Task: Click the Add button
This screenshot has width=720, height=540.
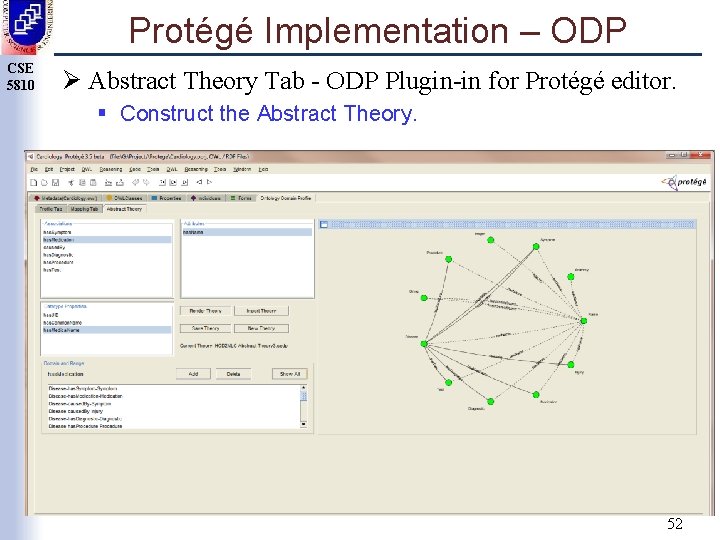Action: (193, 374)
